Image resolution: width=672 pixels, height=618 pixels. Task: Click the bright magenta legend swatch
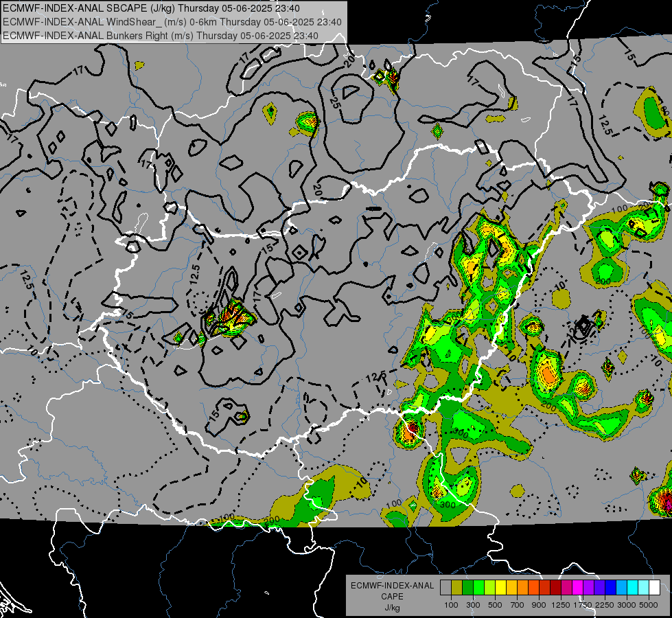coord(577,588)
